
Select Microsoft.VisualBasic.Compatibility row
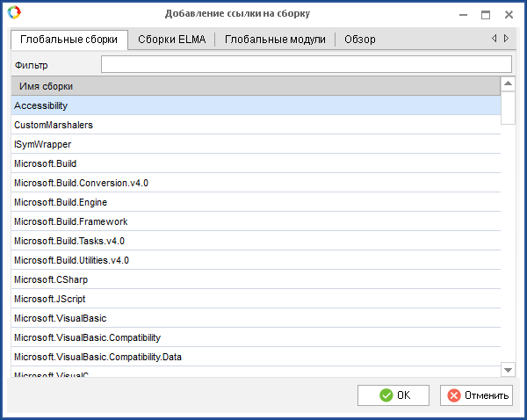[256, 337]
